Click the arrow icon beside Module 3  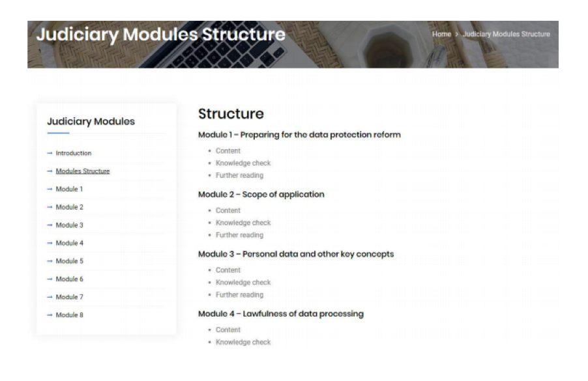[x=50, y=225]
